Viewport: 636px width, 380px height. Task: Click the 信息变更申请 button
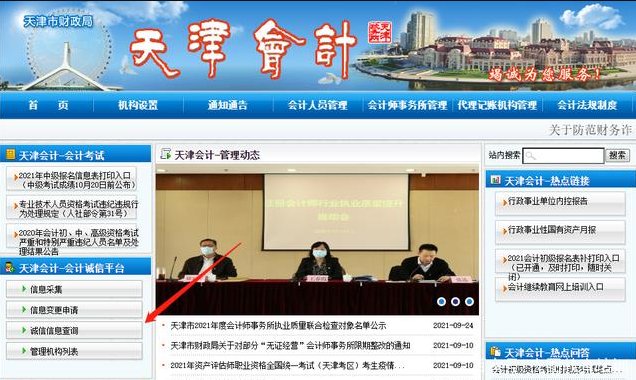[74, 310]
